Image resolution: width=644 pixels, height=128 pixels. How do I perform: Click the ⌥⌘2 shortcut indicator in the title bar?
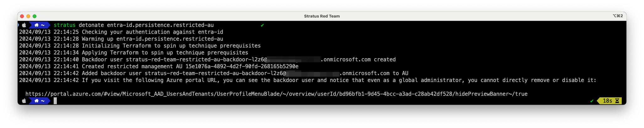click(618, 16)
